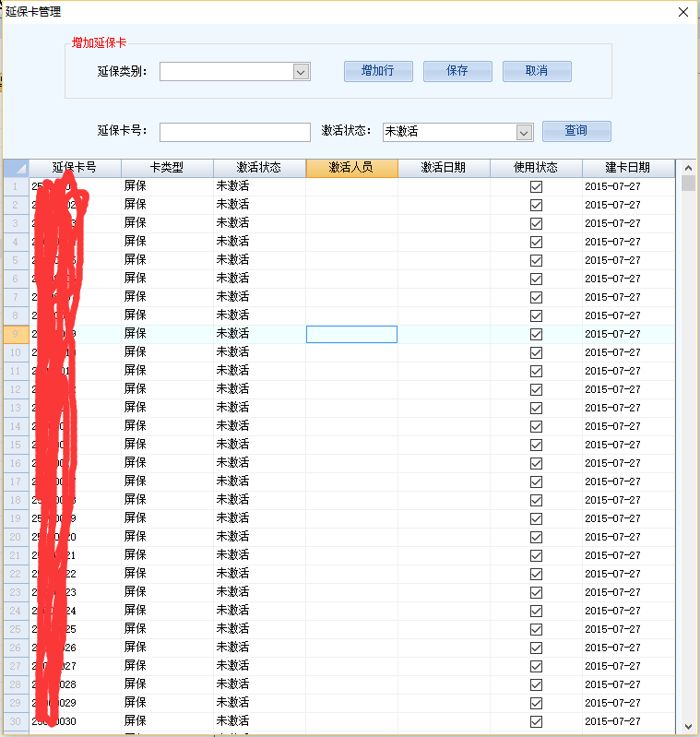Toggle 使用状态 checkbox in row 1
This screenshot has height=737, width=700.
[x=536, y=186]
